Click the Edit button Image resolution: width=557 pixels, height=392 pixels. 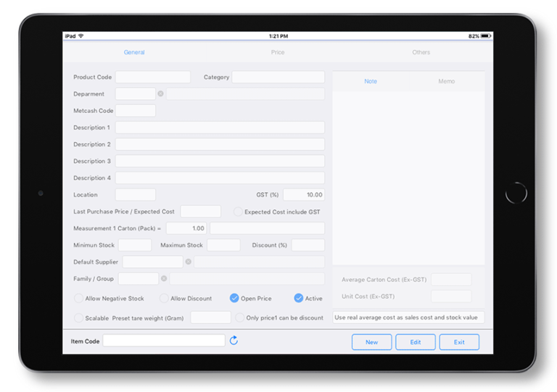(x=415, y=342)
